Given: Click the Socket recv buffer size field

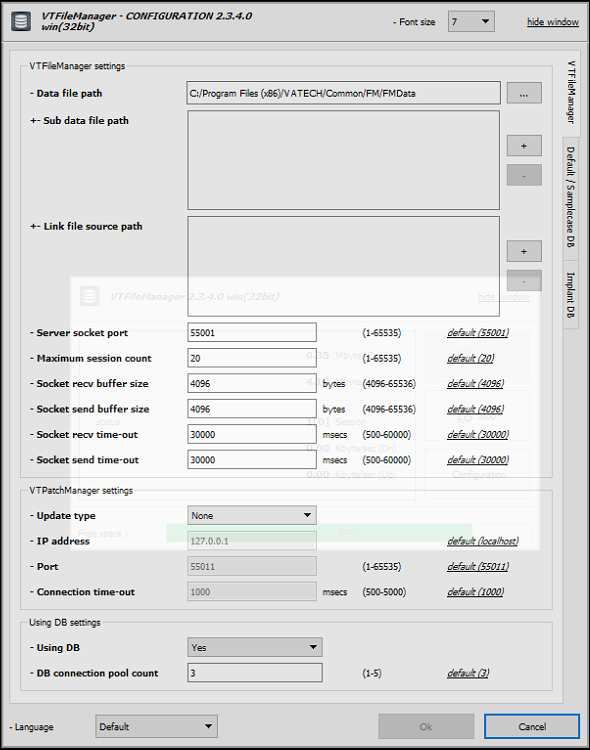Looking at the screenshot, I should tap(252, 383).
